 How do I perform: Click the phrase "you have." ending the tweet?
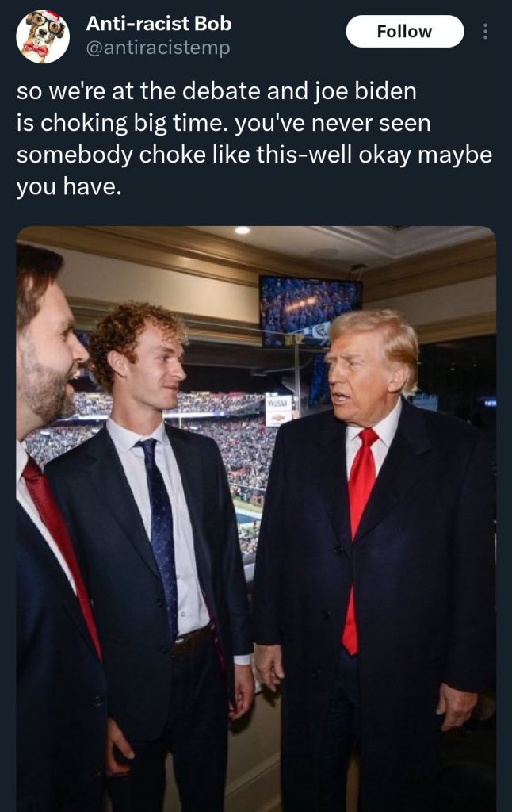coord(69,186)
